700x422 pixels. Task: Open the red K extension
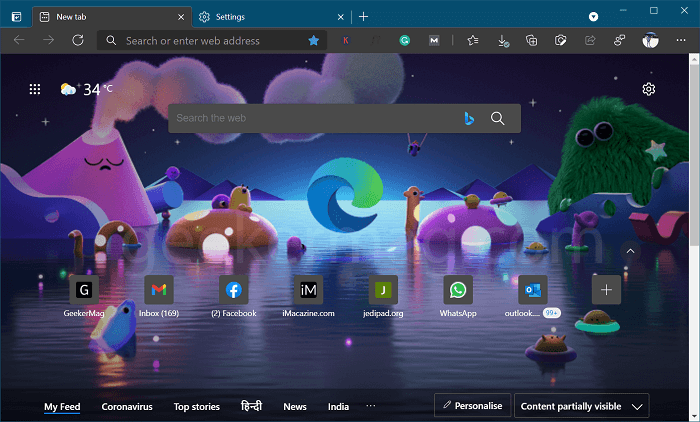click(x=346, y=41)
